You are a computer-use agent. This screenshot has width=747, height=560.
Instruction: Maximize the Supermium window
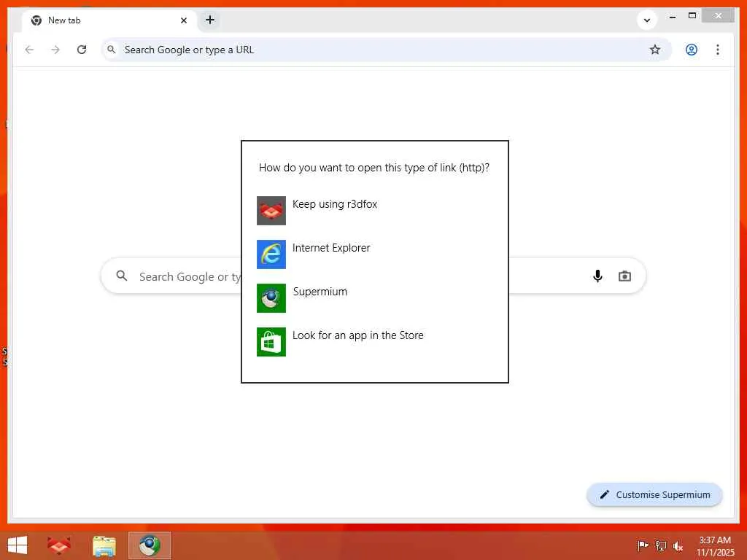tap(692, 16)
